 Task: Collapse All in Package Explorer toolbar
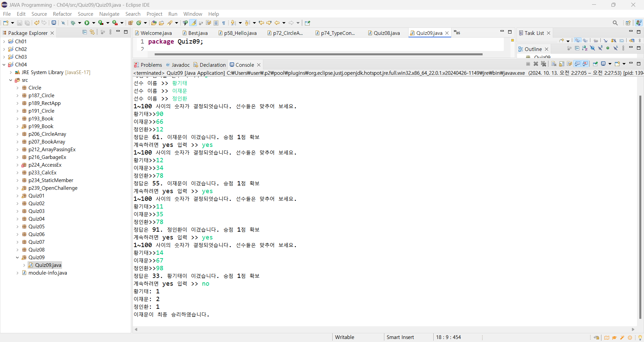tap(85, 32)
